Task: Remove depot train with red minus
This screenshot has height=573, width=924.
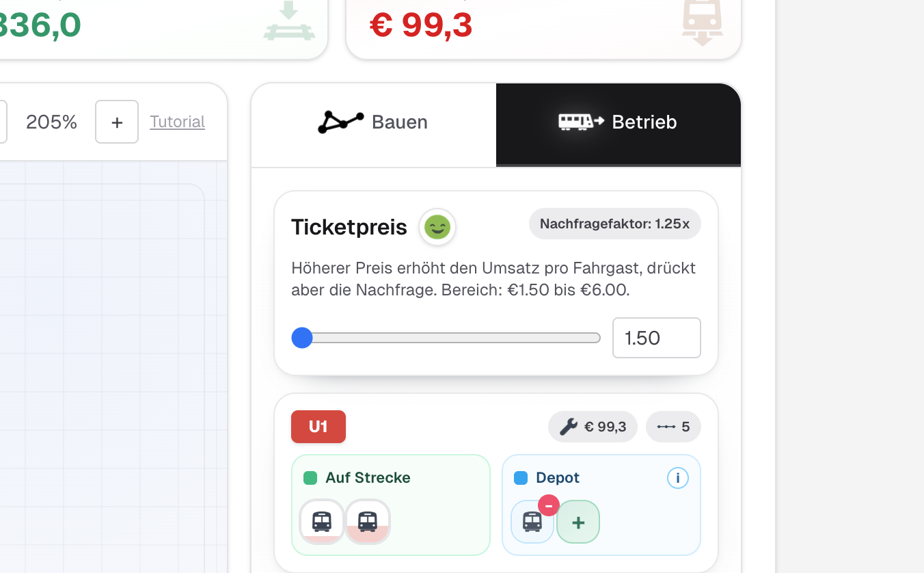Action: pyautogui.click(x=549, y=505)
